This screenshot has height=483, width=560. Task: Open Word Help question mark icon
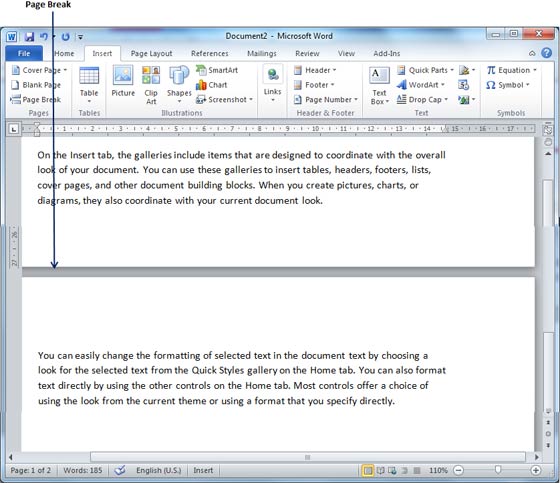point(546,53)
